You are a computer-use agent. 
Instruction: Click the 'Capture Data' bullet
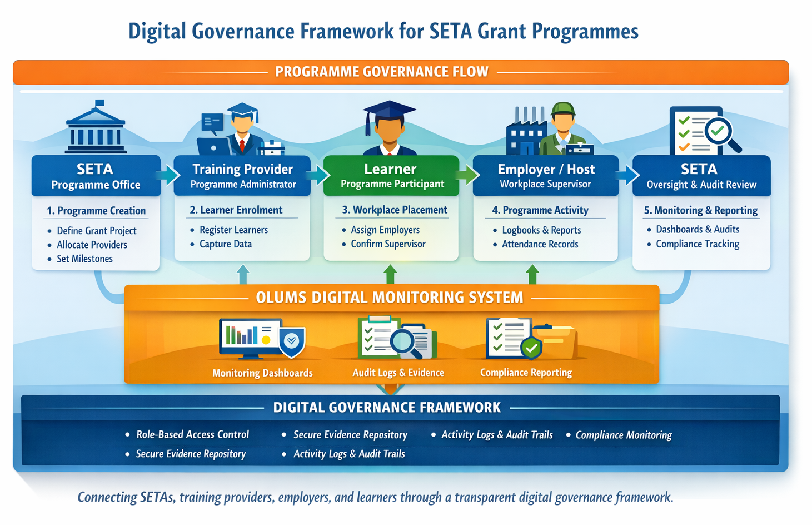pos(226,244)
